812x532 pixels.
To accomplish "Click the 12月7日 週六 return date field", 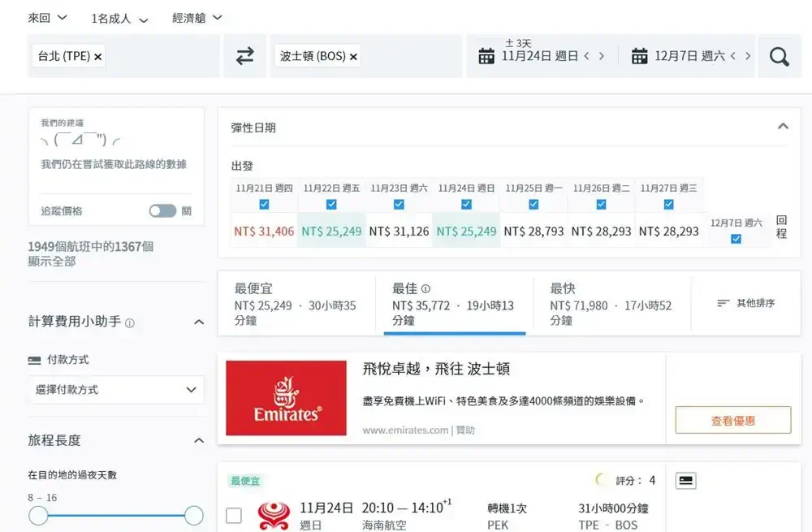I will pos(689,56).
